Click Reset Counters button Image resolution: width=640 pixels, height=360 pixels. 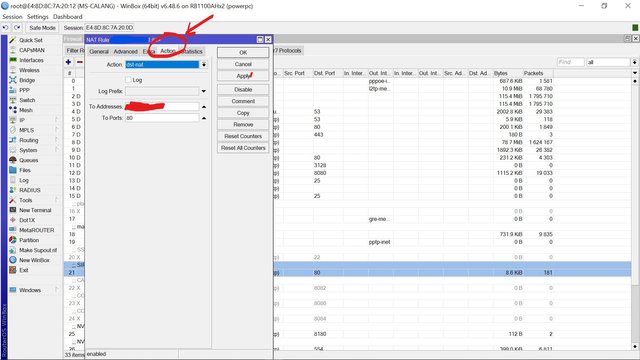(243, 136)
